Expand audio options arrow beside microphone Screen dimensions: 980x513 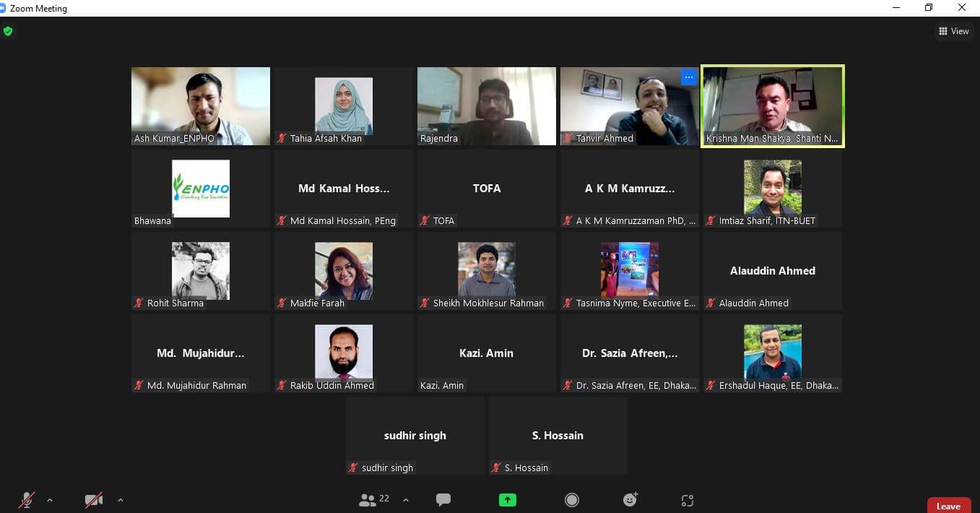click(x=50, y=500)
